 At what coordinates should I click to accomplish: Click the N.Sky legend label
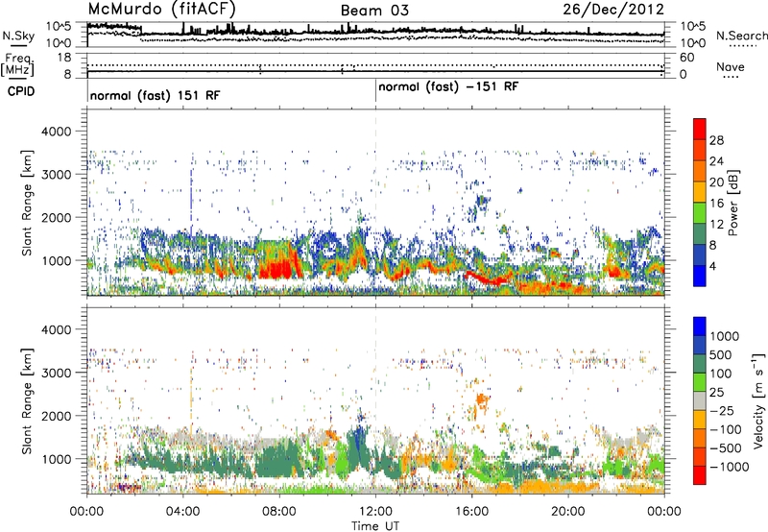coord(18,36)
